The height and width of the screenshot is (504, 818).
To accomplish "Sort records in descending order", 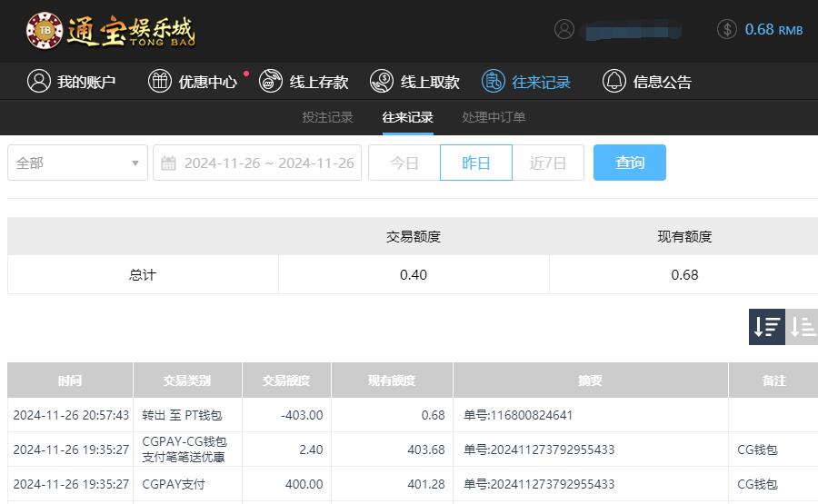I will [766, 327].
